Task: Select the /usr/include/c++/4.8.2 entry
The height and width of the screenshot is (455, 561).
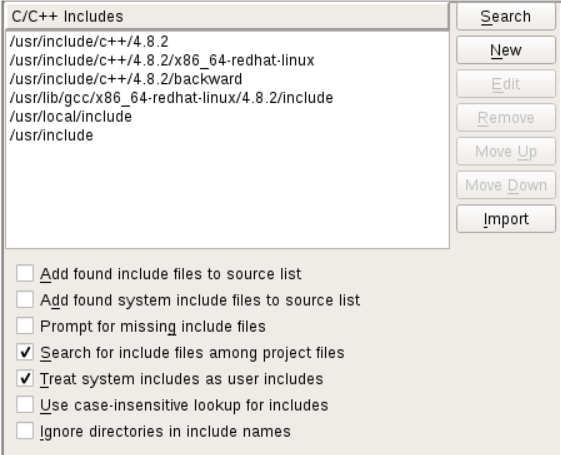Action: coord(228,41)
